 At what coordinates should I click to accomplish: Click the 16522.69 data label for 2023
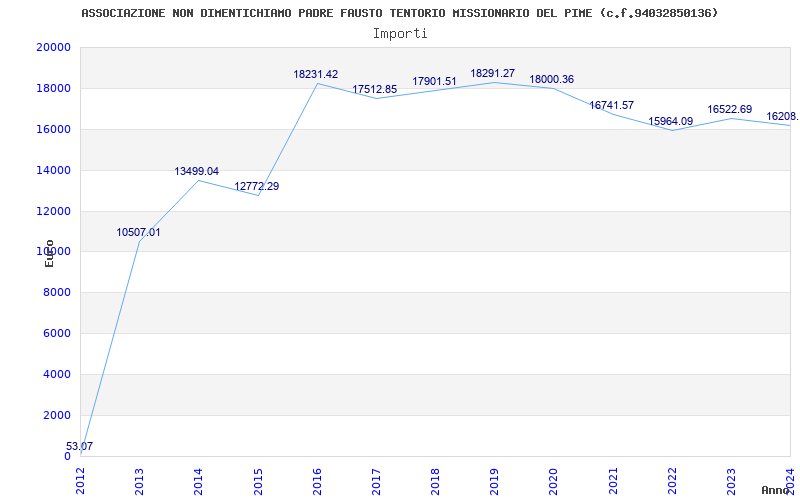tap(730, 110)
